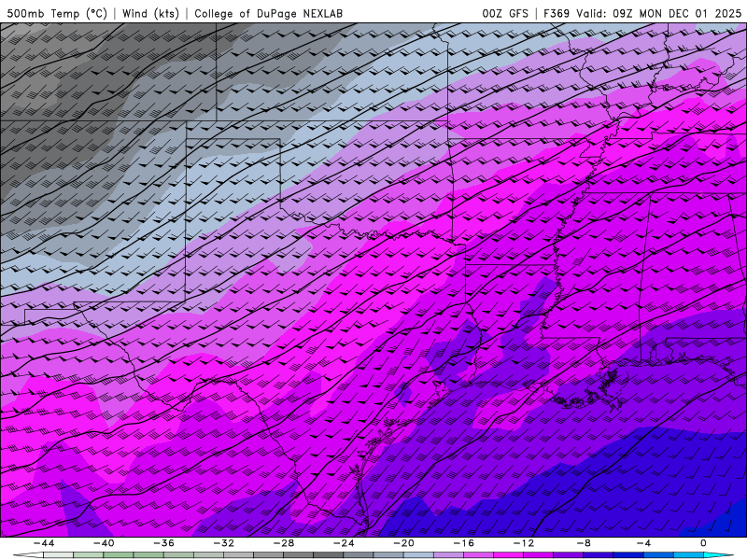Click the -40 colorbar label

104,543
